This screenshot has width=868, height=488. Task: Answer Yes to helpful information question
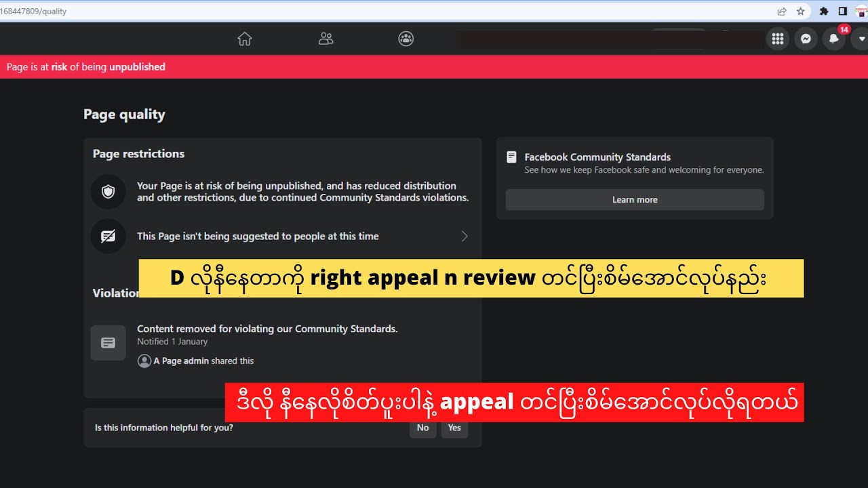pyautogui.click(x=454, y=428)
